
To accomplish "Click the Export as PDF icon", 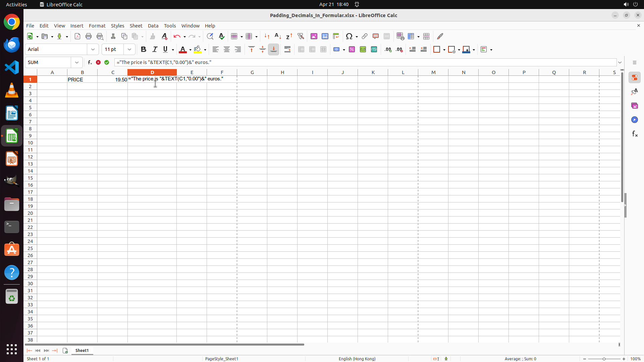I will [x=77, y=36].
